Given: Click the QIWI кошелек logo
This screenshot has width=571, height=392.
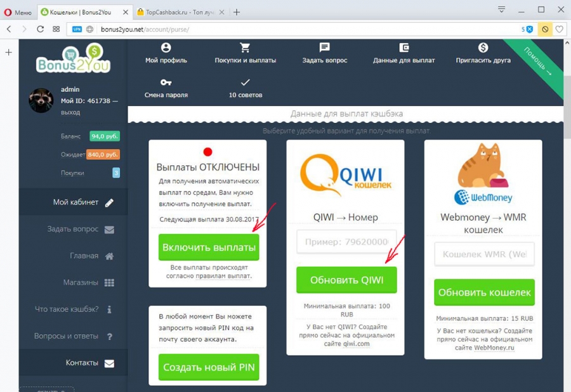Looking at the screenshot, I should point(346,175).
